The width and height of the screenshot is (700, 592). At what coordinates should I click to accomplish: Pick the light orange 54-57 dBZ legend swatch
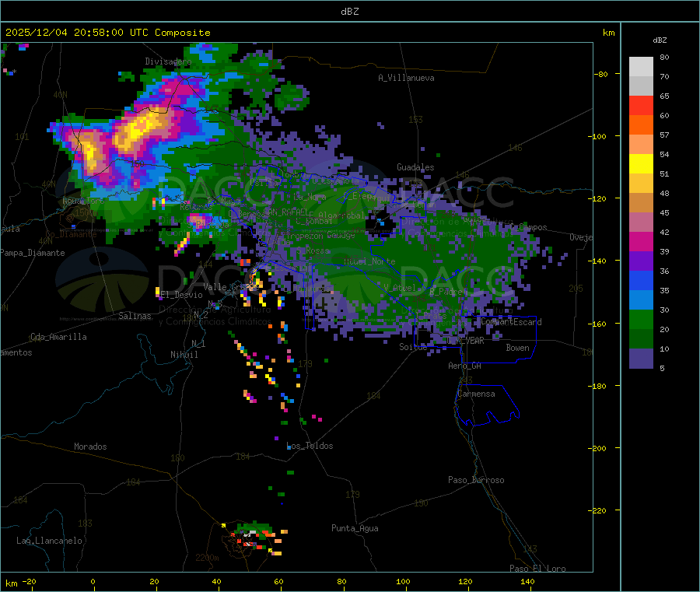click(641, 144)
